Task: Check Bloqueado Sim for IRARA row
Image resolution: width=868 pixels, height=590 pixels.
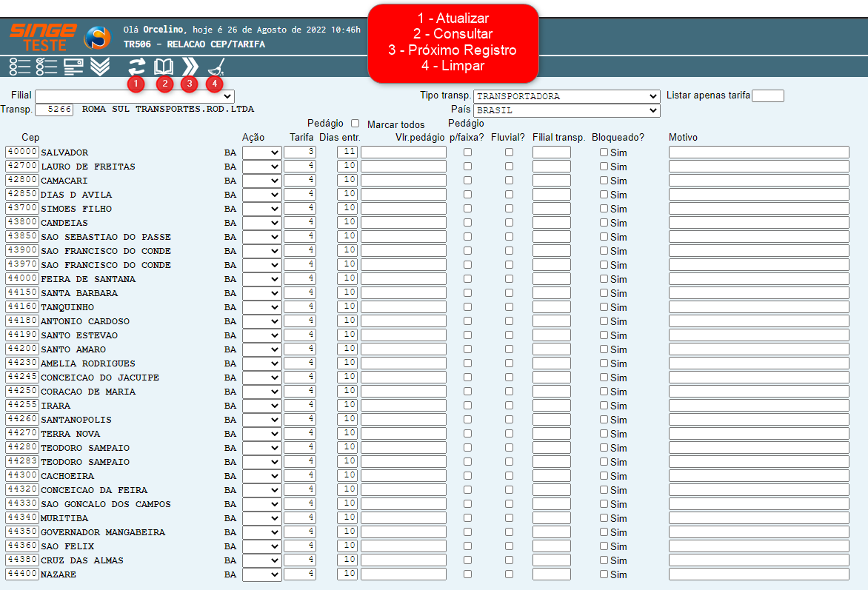Action: pyautogui.click(x=604, y=406)
